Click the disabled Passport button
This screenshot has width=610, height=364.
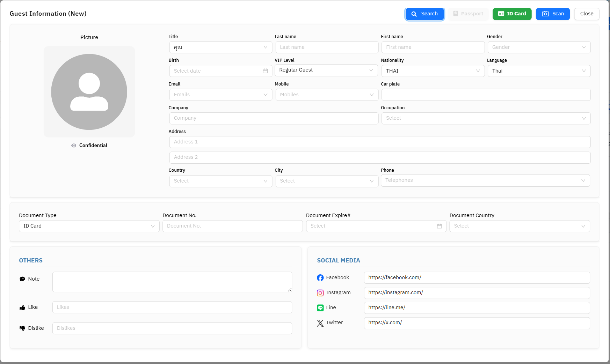coord(468,14)
